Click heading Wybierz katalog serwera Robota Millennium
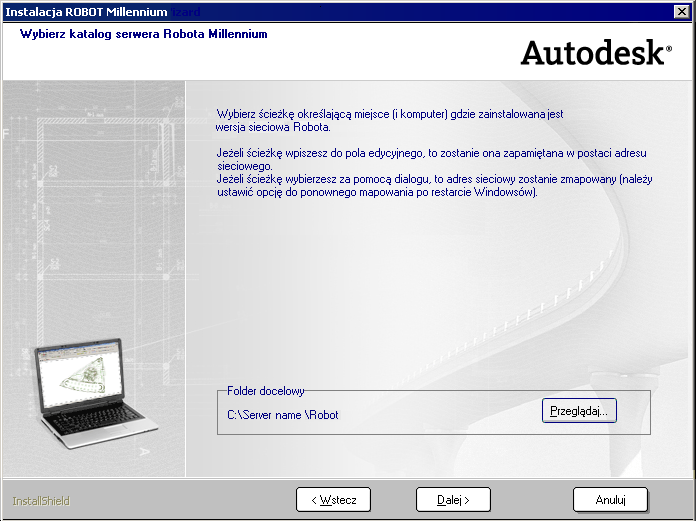 pyautogui.click(x=143, y=34)
